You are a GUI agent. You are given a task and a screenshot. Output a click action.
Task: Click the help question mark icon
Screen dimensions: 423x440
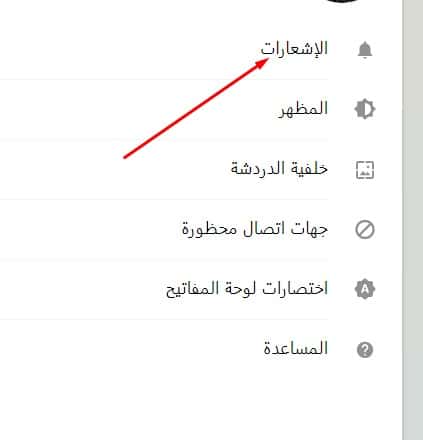click(365, 350)
